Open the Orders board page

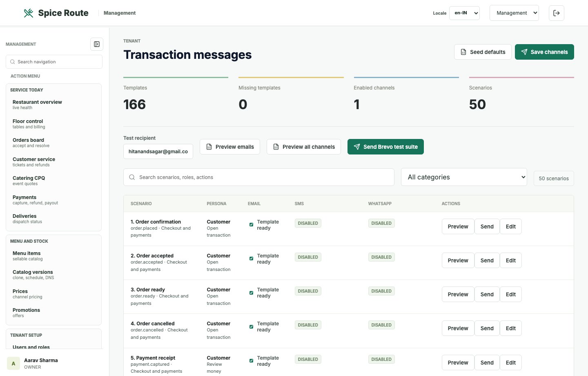(x=53, y=143)
